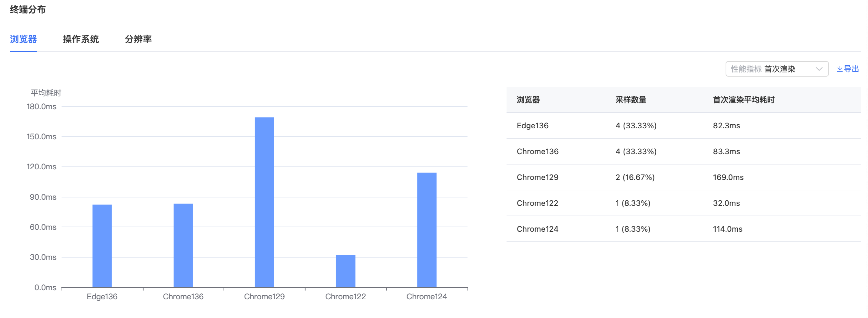Image resolution: width=868 pixels, height=318 pixels.
Task: Click the 120.0ms y-axis label
Action: pyautogui.click(x=41, y=167)
